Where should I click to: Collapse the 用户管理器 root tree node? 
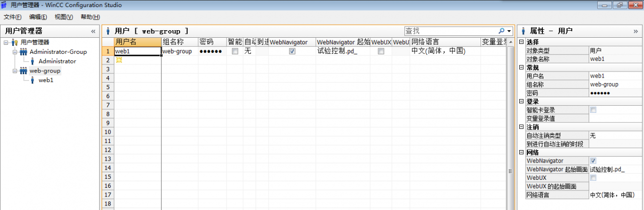(6, 42)
